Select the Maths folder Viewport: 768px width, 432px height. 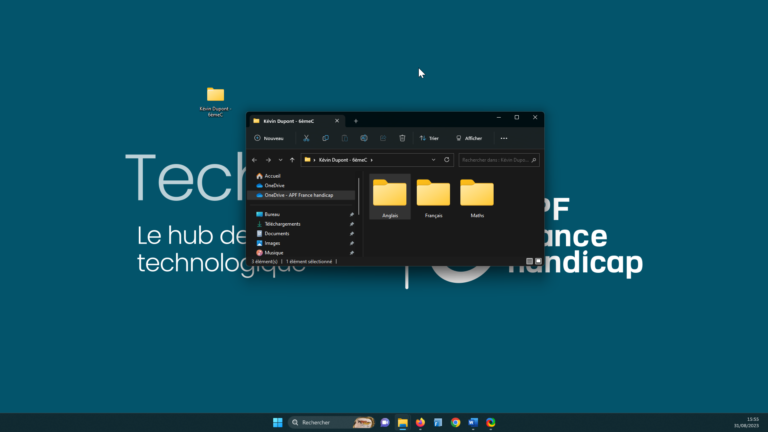click(x=477, y=197)
